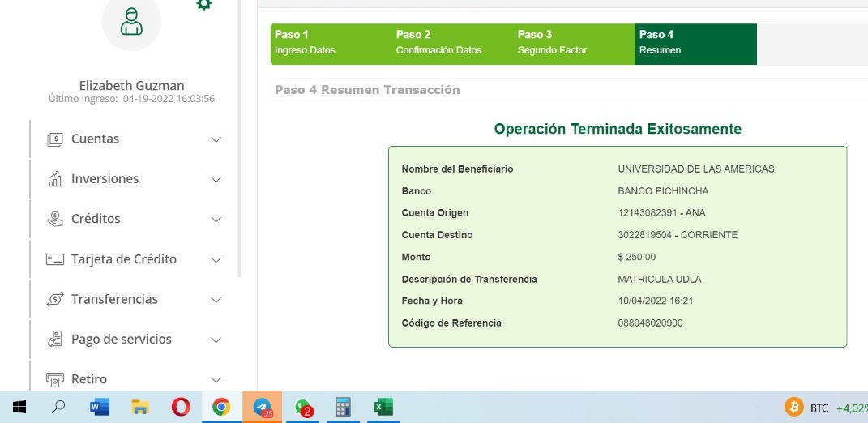868x423 pixels.
Task: Click the Pago de servicios icon
Action: pos(55,340)
